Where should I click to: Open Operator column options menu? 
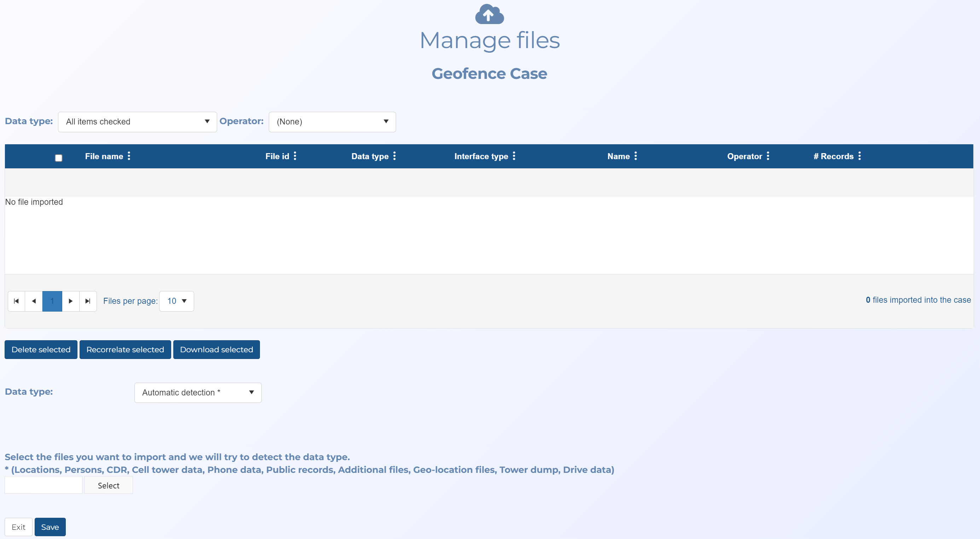(x=768, y=156)
